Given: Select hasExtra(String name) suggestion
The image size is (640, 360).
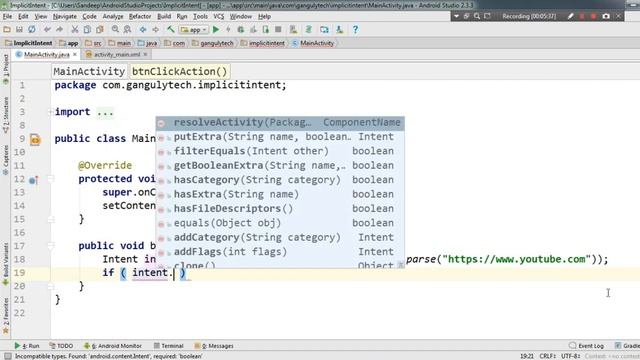Looking at the screenshot, I should point(280,194).
